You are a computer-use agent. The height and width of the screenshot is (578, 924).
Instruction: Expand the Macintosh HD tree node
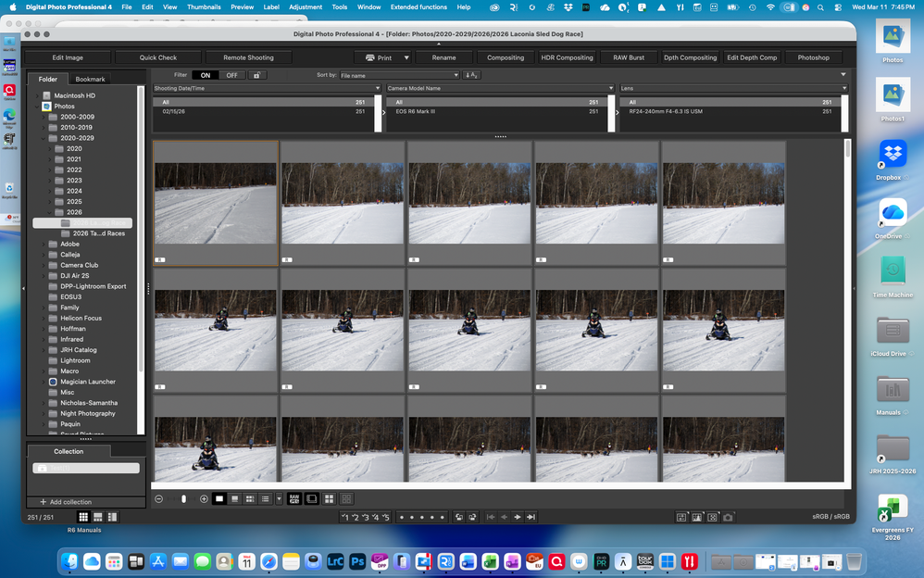[37, 95]
